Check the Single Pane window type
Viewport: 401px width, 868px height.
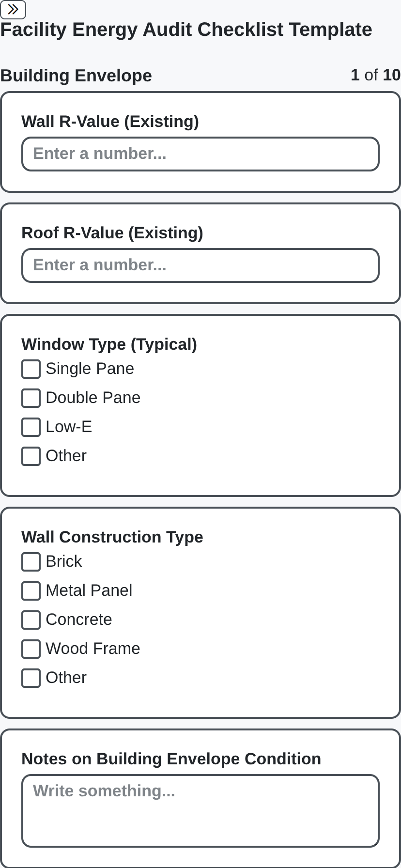tap(31, 369)
